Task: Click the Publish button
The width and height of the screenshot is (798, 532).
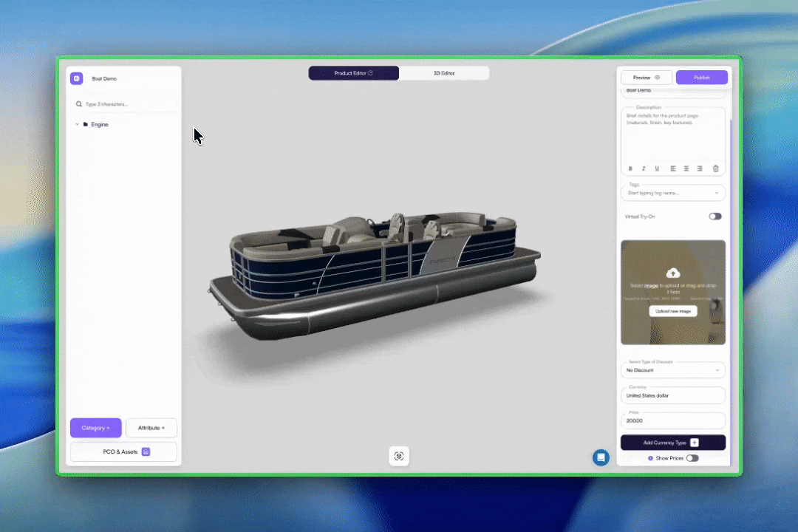Action: click(x=701, y=78)
